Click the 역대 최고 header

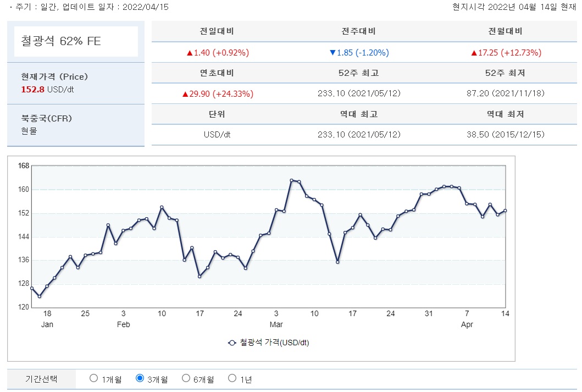pos(358,114)
